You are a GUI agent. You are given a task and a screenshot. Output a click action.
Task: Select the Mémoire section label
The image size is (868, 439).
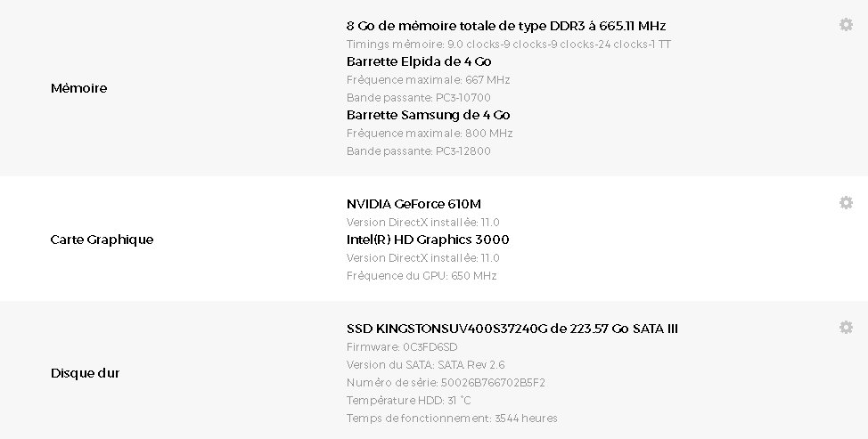coord(78,88)
